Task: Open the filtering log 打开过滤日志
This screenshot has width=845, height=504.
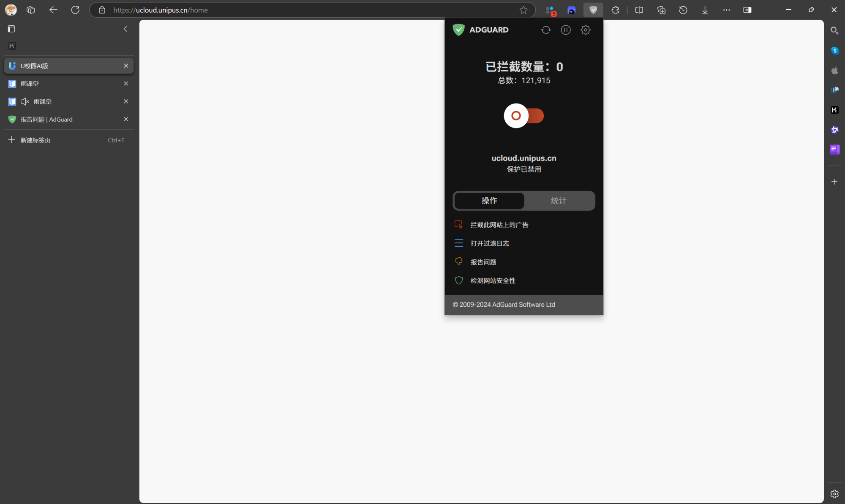Action: [x=489, y=243]
